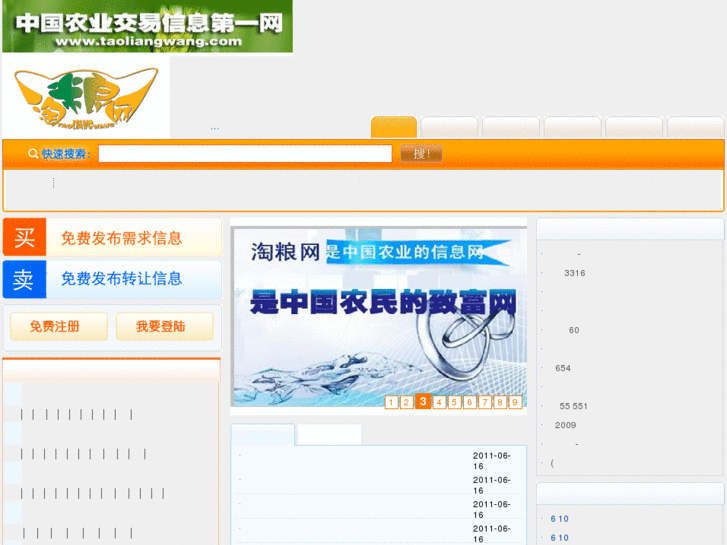Image resolution: width=727 pixels, height=545 pixels.
Task: Go to slideshow page 1
Action: pyautogui.click(x=391, y=402)
